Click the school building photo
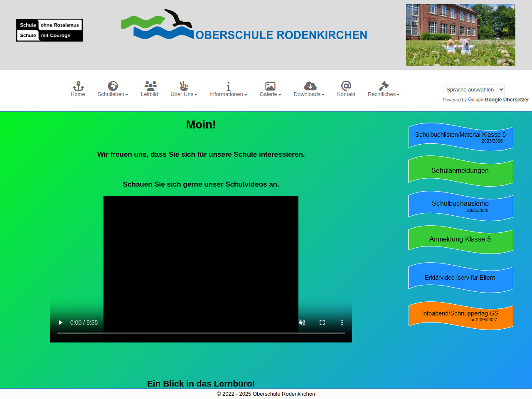 (x=461, y=35)
